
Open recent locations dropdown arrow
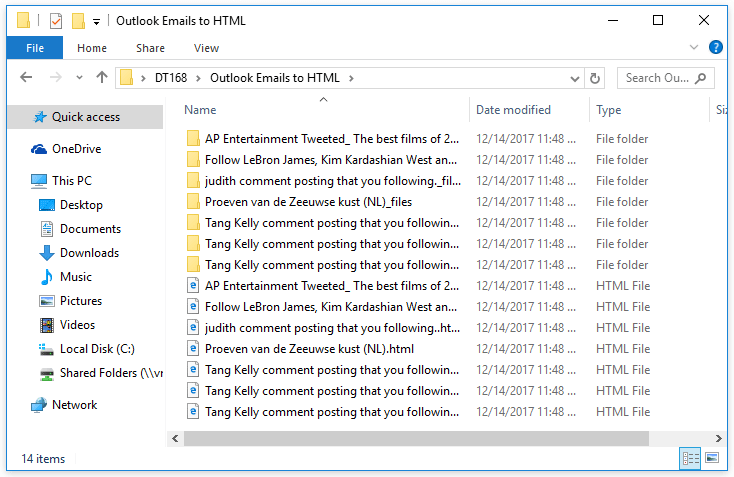(x=80, y=78)
